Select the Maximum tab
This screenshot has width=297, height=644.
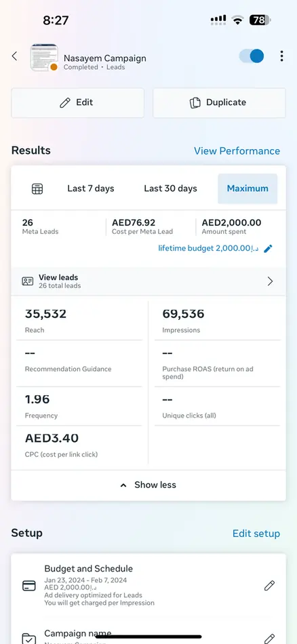pos(248,188)
